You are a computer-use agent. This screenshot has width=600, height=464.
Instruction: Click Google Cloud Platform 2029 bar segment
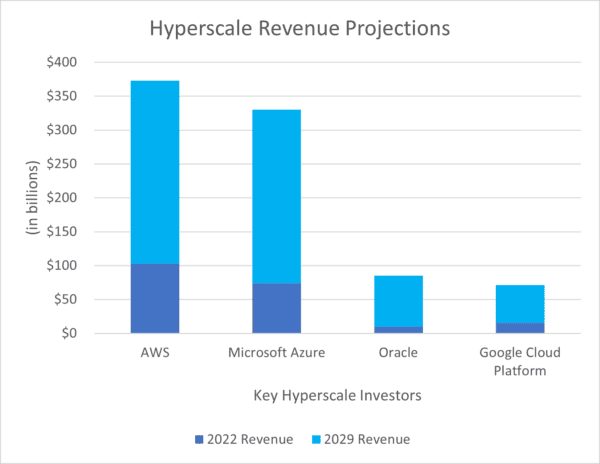click(x=520, y=304)
